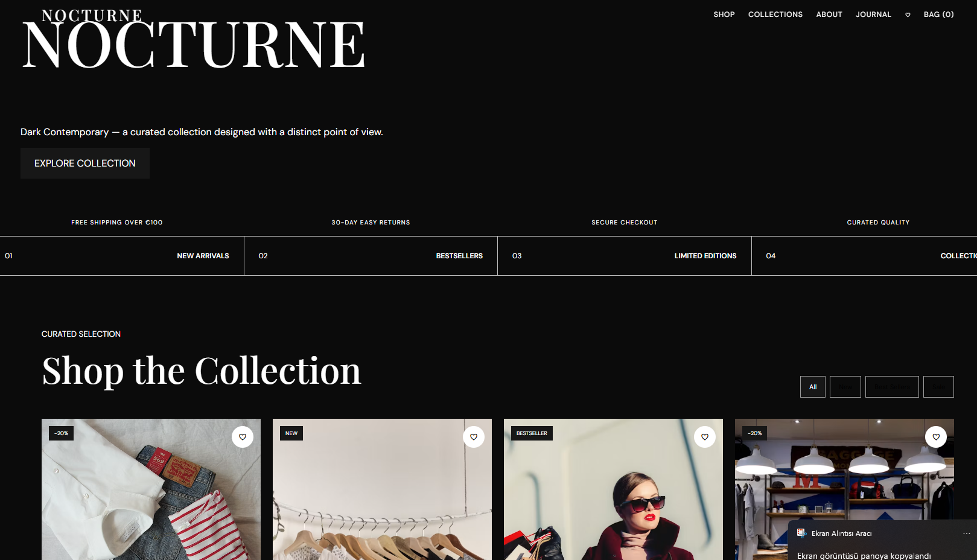Open the 02 BESTSELLERS category
977x560 pixels.
click(x=371, y=256)
